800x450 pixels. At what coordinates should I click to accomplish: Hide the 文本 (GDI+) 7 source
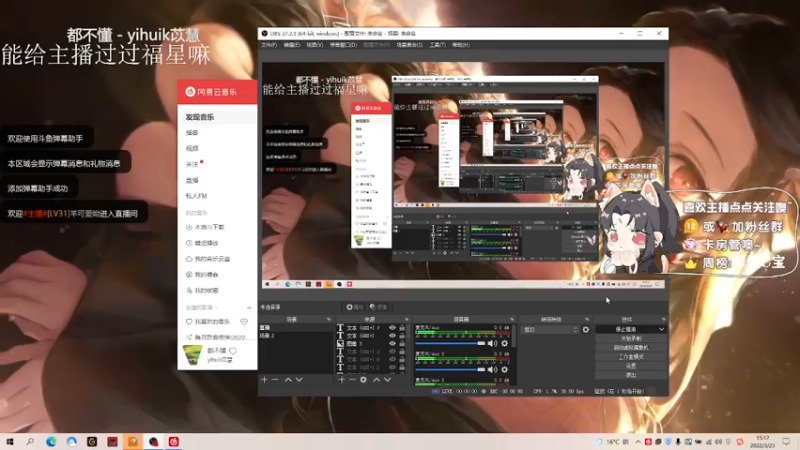pyautogui.click(x=392, y=328)
